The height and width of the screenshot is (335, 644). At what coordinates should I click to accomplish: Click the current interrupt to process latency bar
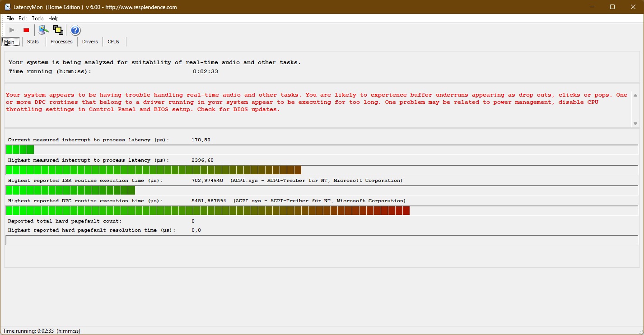(322, 149)
